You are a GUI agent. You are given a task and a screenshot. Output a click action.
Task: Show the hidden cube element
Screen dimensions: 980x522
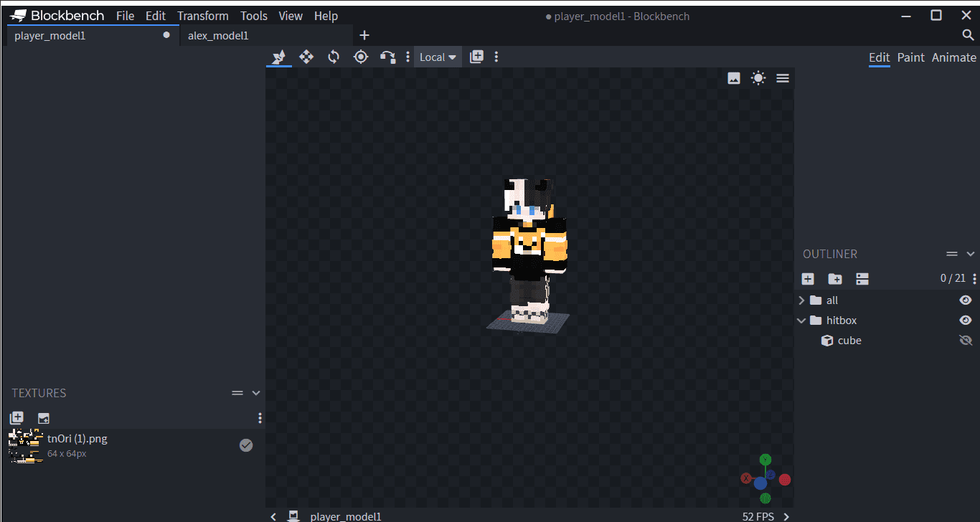pyautogui.click(x=966, y=341)
